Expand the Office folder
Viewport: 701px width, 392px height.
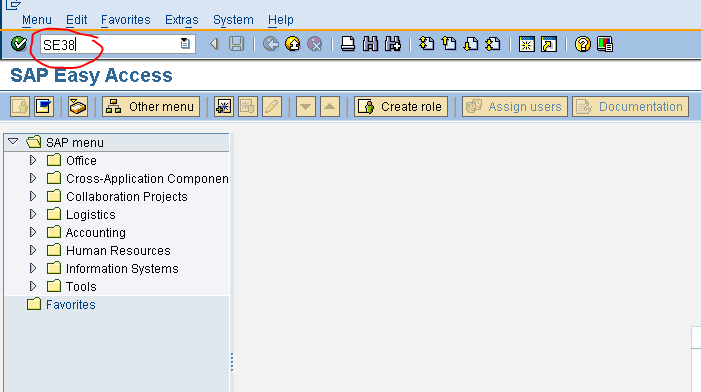(x=33, y=160)
